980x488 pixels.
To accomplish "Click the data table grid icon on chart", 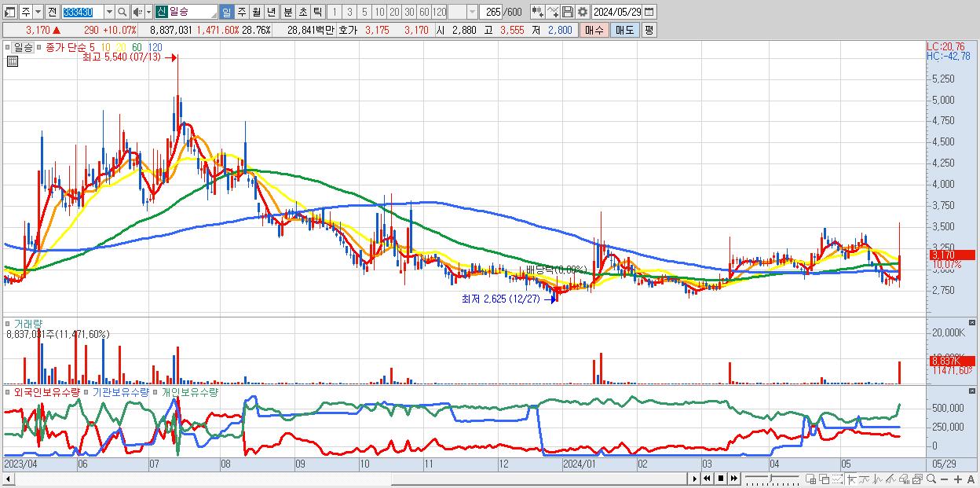I will (x=11, y=61).
